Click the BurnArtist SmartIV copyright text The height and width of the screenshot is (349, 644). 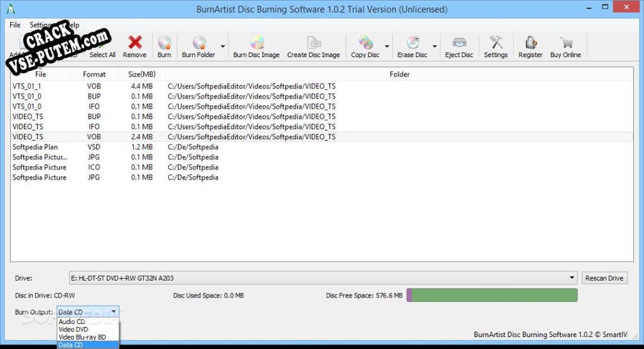point(550,334)
